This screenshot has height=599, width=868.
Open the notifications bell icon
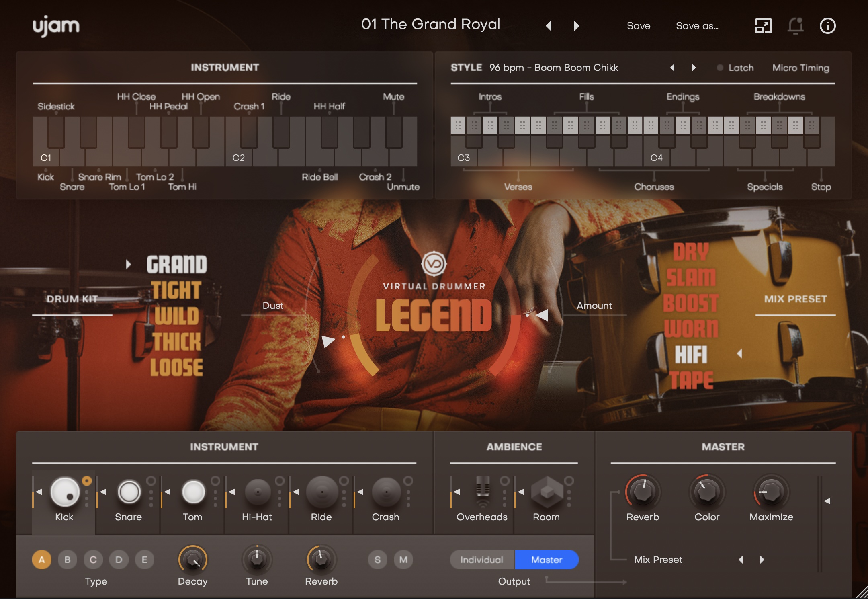click(796, 26)
